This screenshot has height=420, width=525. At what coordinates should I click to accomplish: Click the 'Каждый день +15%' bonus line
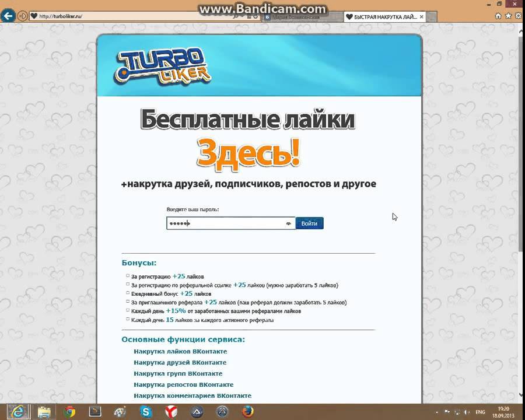[216, 311]
